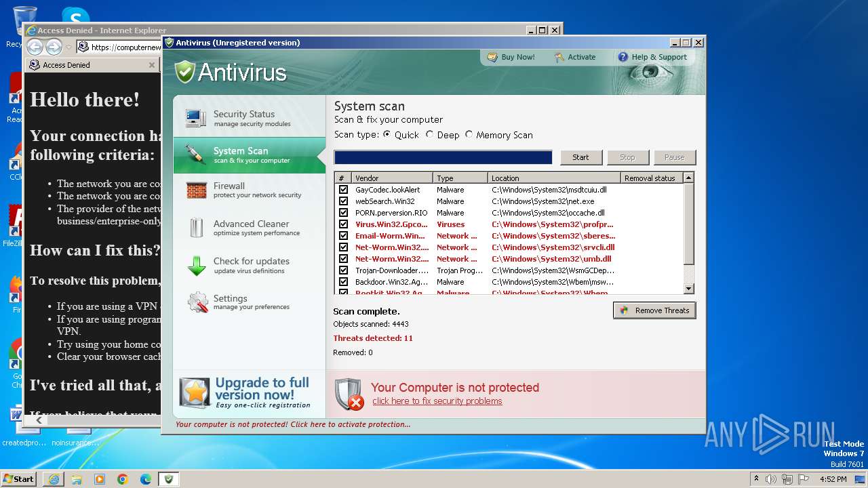Select Deep scan type
Viewport: 868px width, 488px height.
429,134
